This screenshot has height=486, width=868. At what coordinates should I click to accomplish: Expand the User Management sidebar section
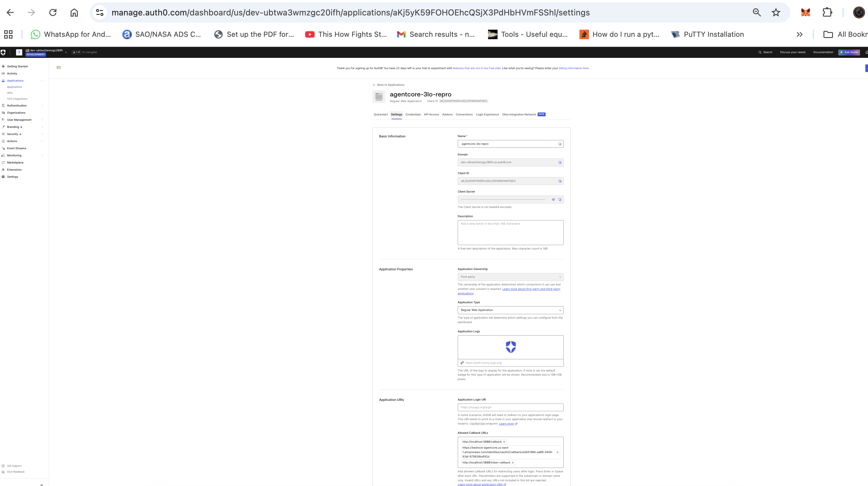tap(42, 120)
